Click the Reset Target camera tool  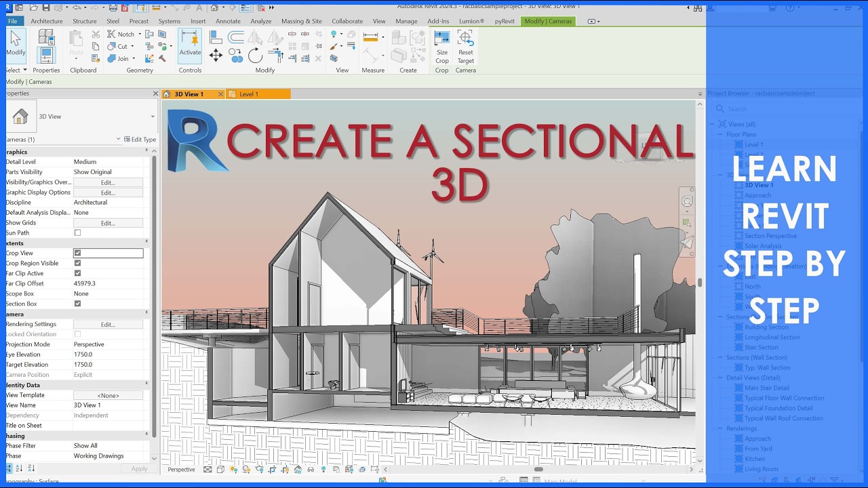click(x=466, y=47)
